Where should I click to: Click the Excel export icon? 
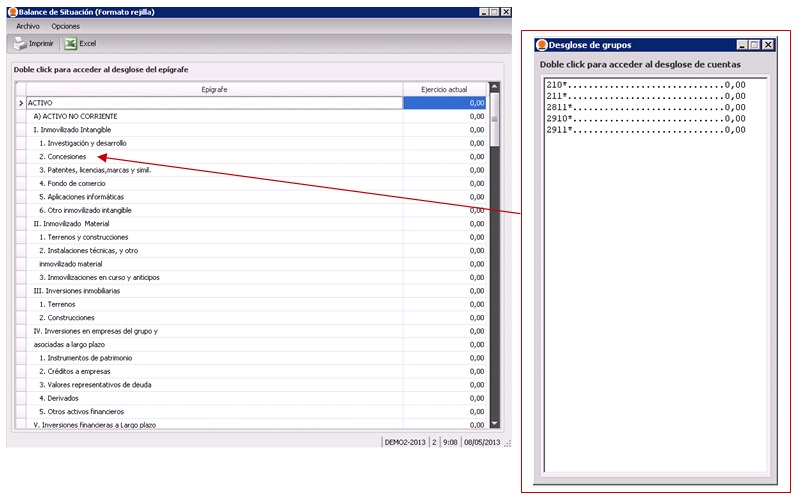pyautogui.click(x=71, y=44)
